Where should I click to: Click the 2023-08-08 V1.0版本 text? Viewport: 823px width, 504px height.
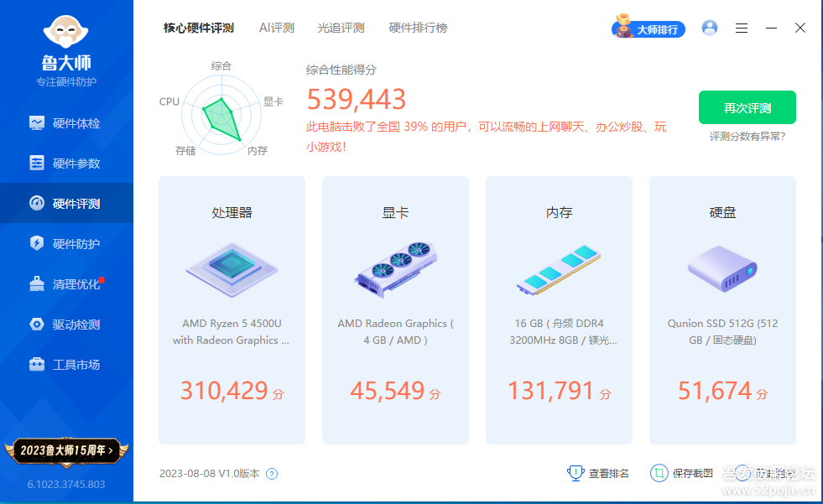(x=210, y=474)
